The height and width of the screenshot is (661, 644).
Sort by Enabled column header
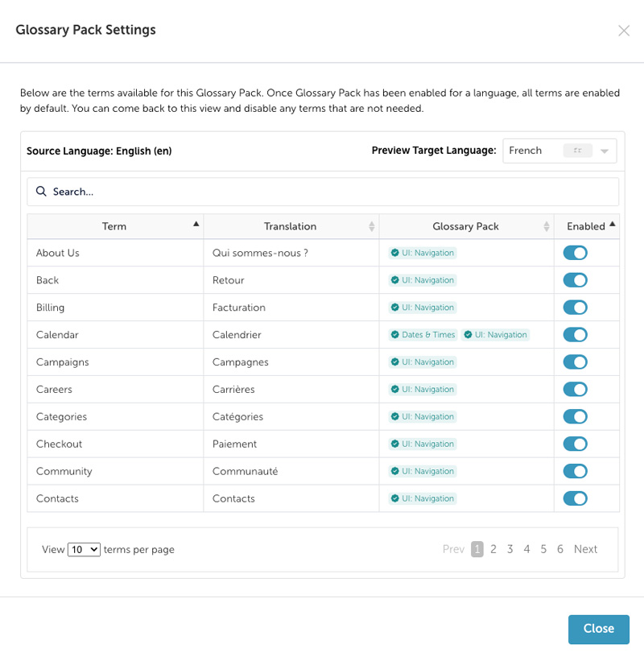coord(587,226)
